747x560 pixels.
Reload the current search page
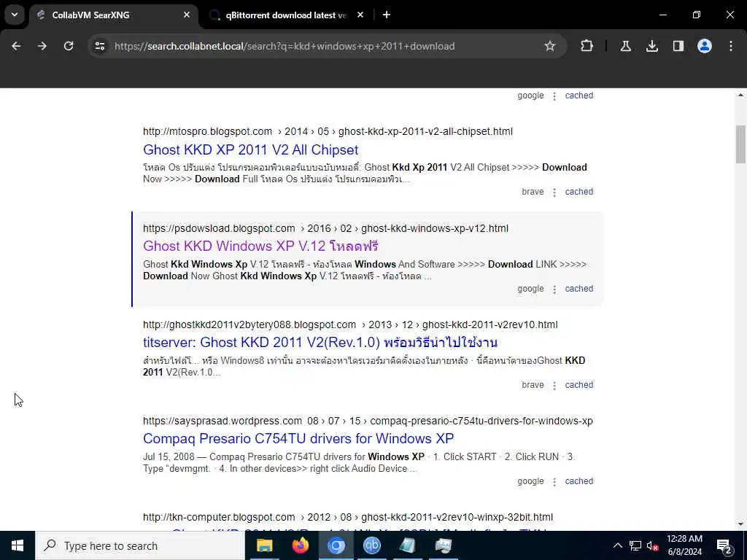coord(69,46)
